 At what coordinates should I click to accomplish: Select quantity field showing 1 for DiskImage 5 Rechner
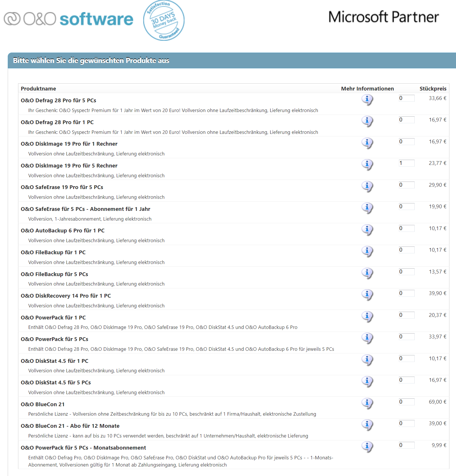coord(407,163)
